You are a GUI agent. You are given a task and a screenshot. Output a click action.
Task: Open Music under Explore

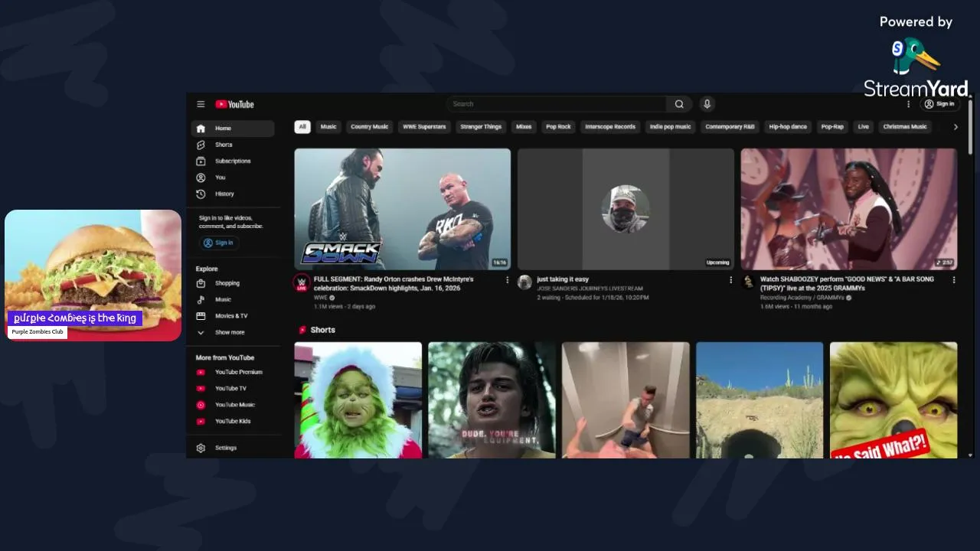[x=232, y=300]
